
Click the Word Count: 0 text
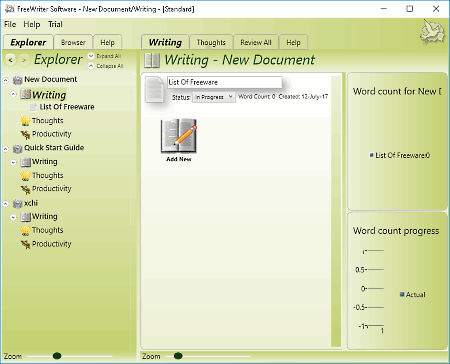click(257, 97)
